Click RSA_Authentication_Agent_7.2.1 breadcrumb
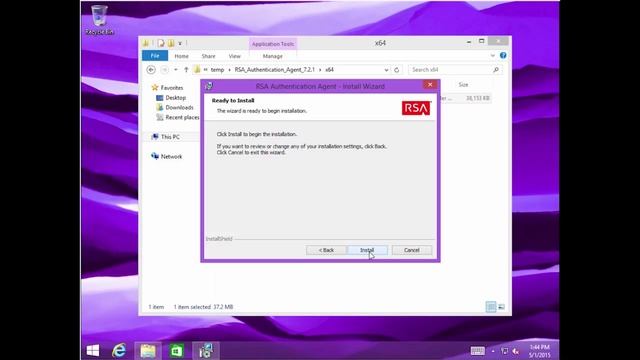Image resolution: width=640 pixels, height=360 pixels. tap(274, 70)
